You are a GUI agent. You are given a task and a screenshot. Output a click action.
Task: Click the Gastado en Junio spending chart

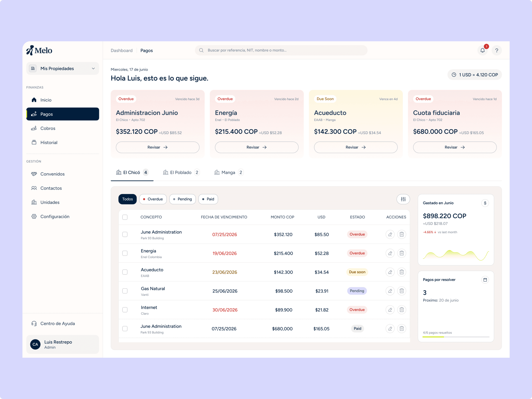pyautogui.click(x=456, y=255)
